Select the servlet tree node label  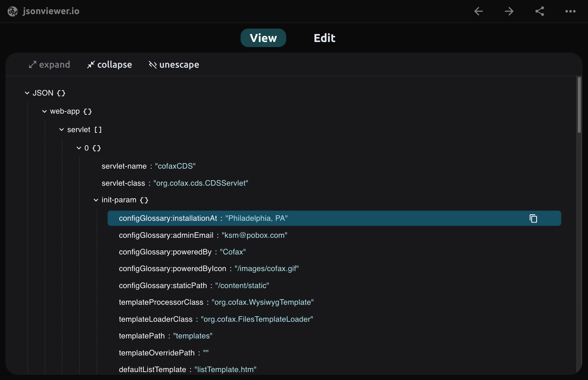[79, 130]
